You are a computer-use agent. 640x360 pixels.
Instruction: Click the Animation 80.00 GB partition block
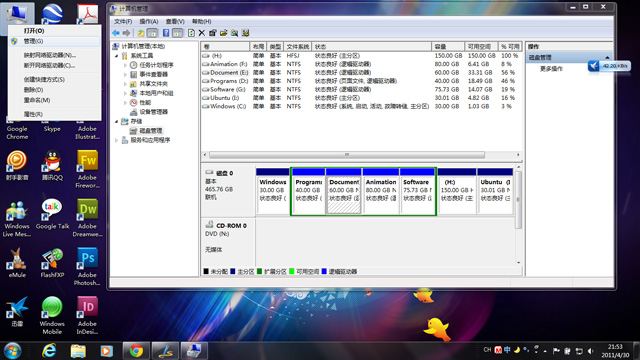[381, 191]
